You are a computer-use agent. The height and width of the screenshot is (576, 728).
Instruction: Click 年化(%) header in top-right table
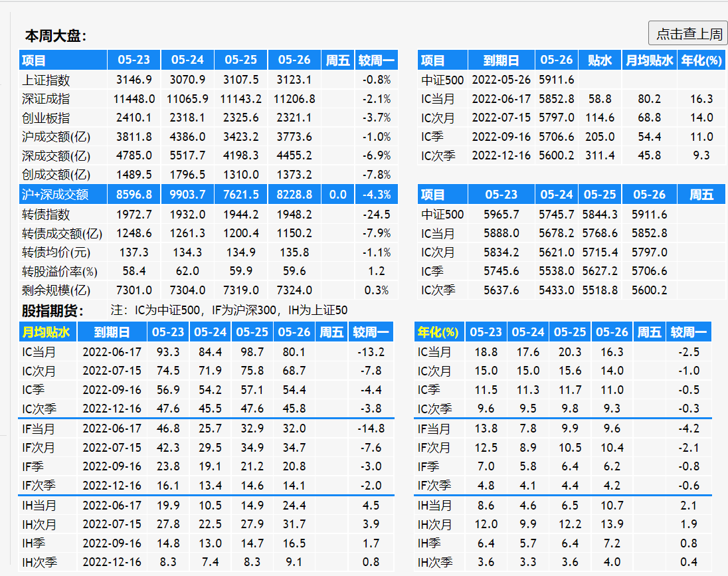pyautogui.click(x=701, y=60)
